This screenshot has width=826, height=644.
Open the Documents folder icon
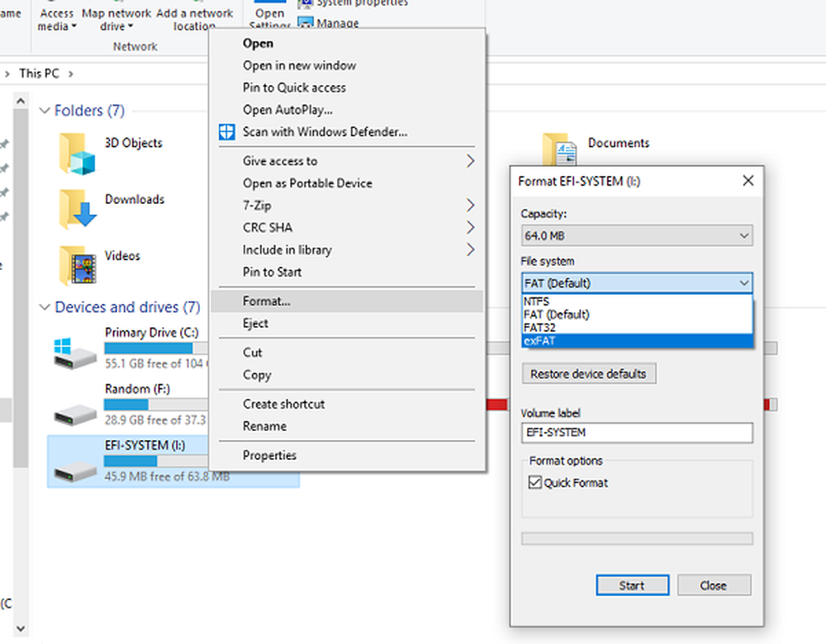559,150
